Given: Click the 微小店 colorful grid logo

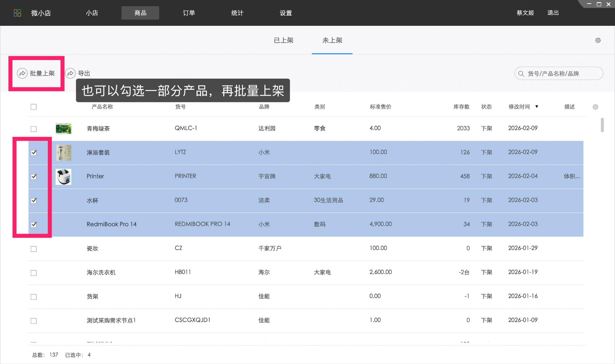Looking at the screenshot, I should (18, 13).
